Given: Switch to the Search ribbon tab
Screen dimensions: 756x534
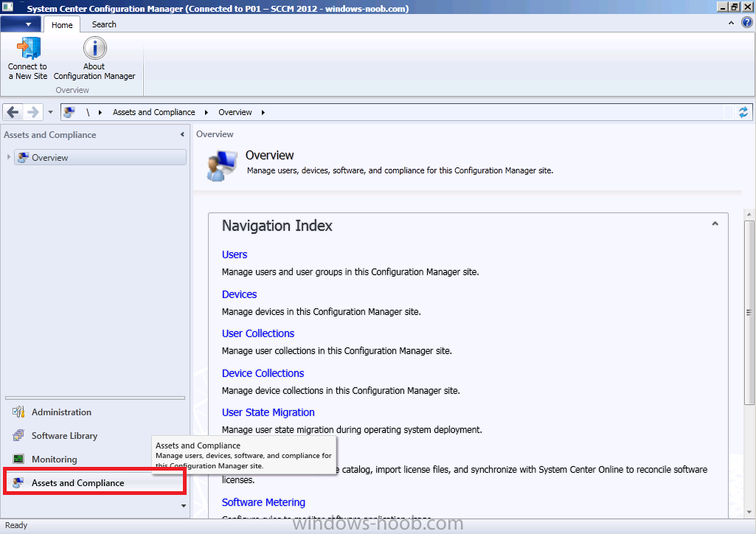Looking at the screenshot, I should pyautogui.click(x=104, y=24).
